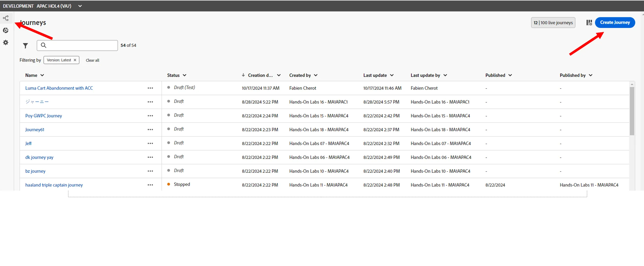Screen dimensions: 644x266
Task: Open the dk journey yay link
Action: (39, 157)
